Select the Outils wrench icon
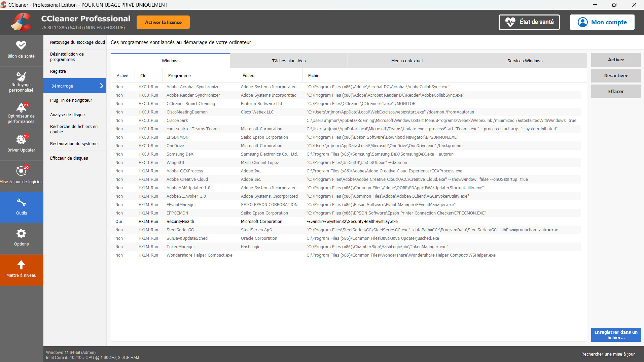Image resolution: width=644 pixels, height=362 pixels. pos(21,202)
